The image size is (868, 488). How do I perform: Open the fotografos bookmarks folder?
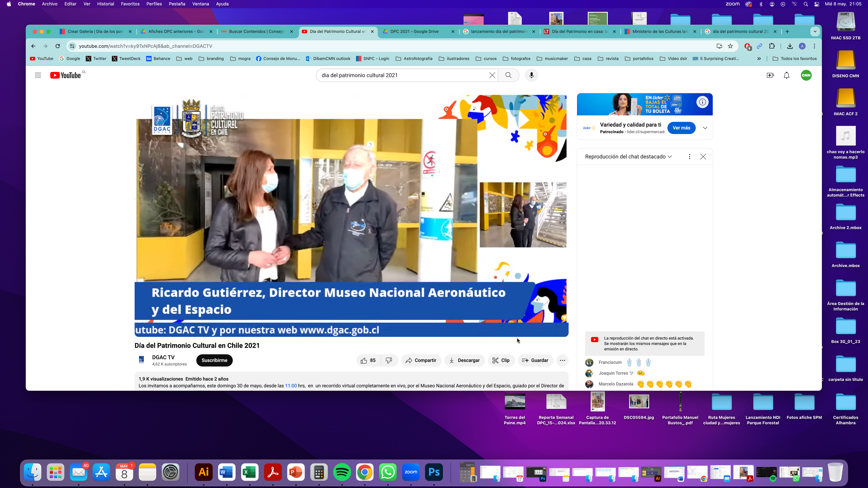click(x=517, y=59)
